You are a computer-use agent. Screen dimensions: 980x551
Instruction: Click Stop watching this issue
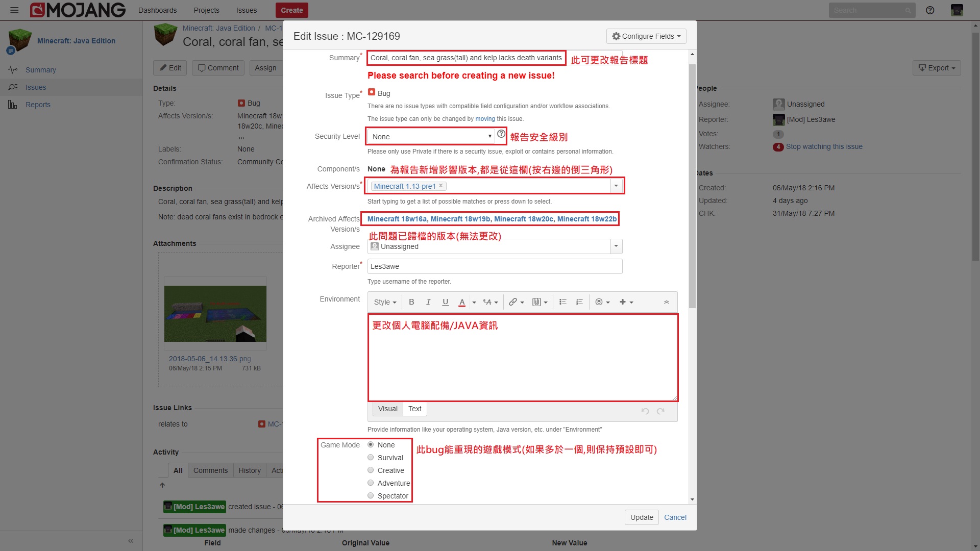824,146
